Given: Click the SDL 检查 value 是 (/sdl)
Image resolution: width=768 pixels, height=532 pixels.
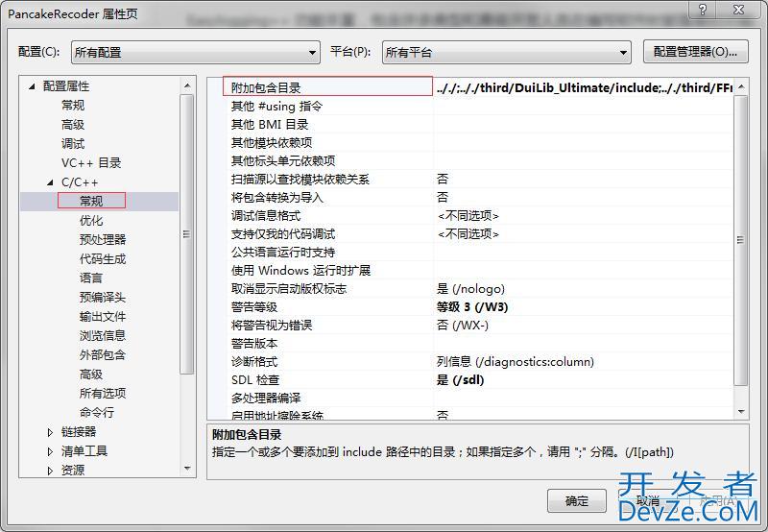Looking at the screenshot, I should tap(461, 380).
